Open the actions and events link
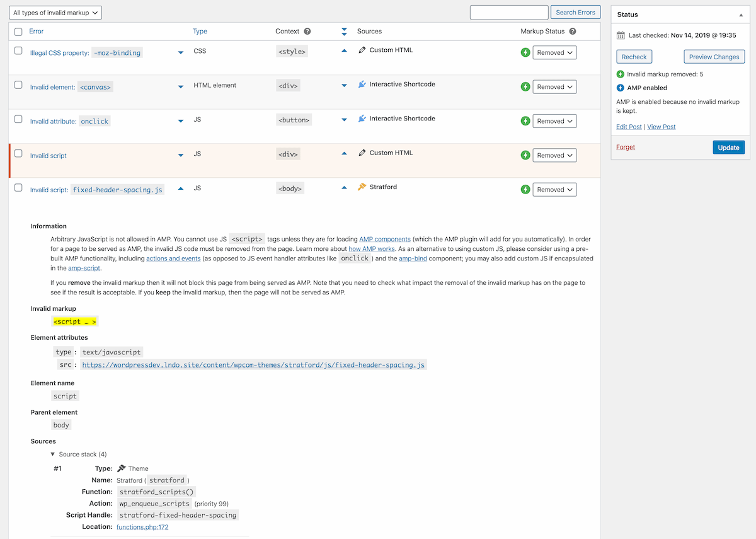Image resolution: width=756 pixels, height=539 pixels. point(173,258)
